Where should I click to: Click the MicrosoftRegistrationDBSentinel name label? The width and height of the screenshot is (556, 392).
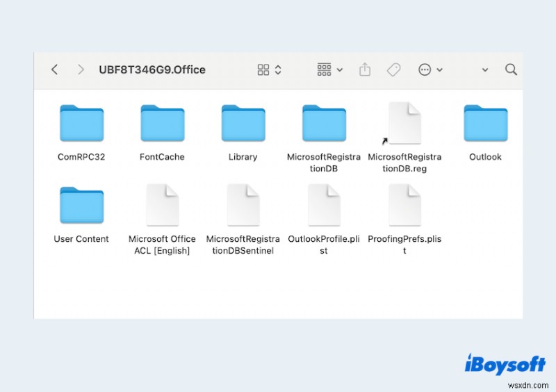[x=243, y=245]
